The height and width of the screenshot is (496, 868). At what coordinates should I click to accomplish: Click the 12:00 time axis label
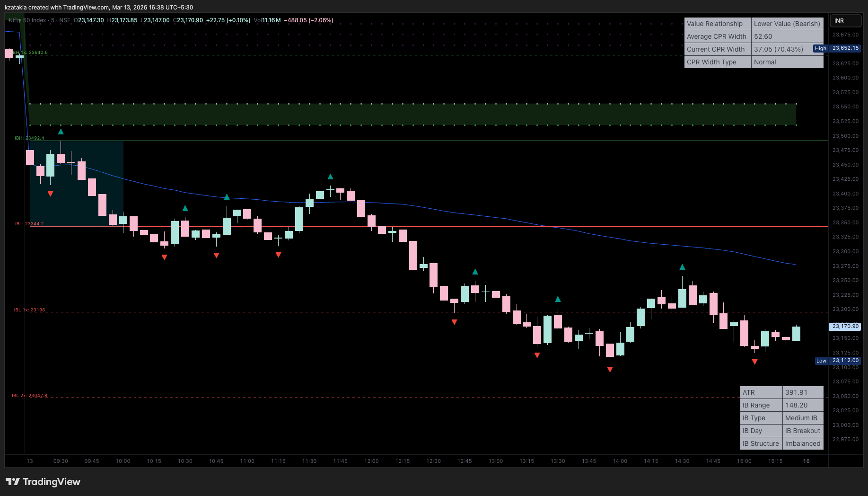point(371,461)
